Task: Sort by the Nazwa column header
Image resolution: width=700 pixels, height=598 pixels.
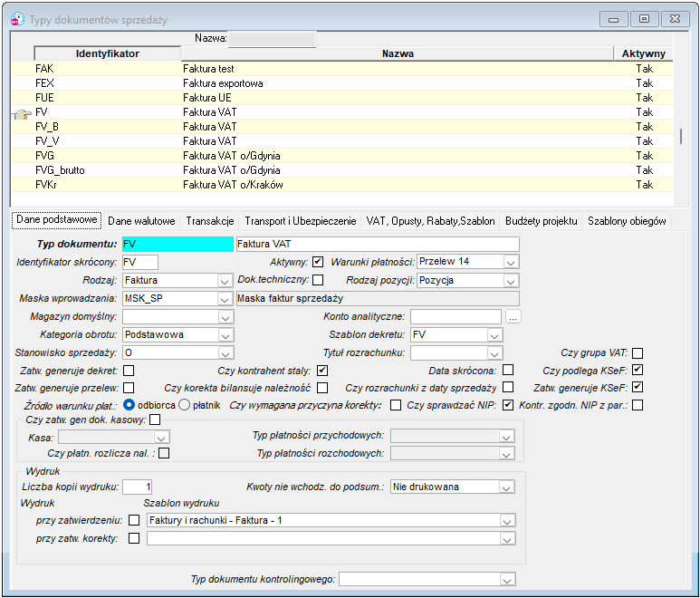Action: (x=398, y=53)
